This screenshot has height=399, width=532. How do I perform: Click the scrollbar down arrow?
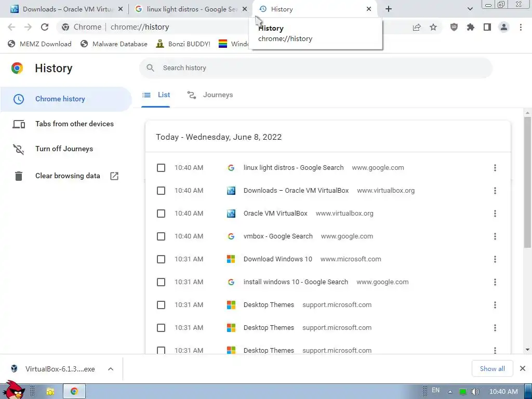[527, 350]
